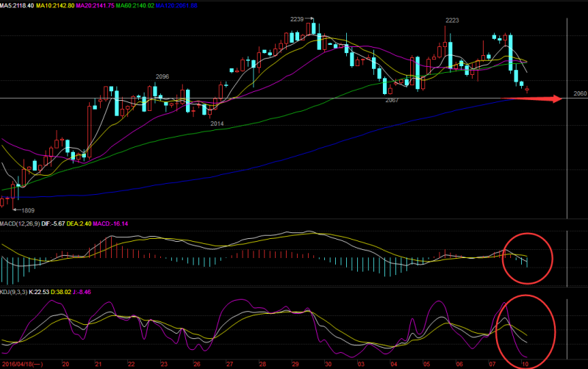Click the red arrow pointing at 2060
The image size is (588, 369).
pos(545,98)
